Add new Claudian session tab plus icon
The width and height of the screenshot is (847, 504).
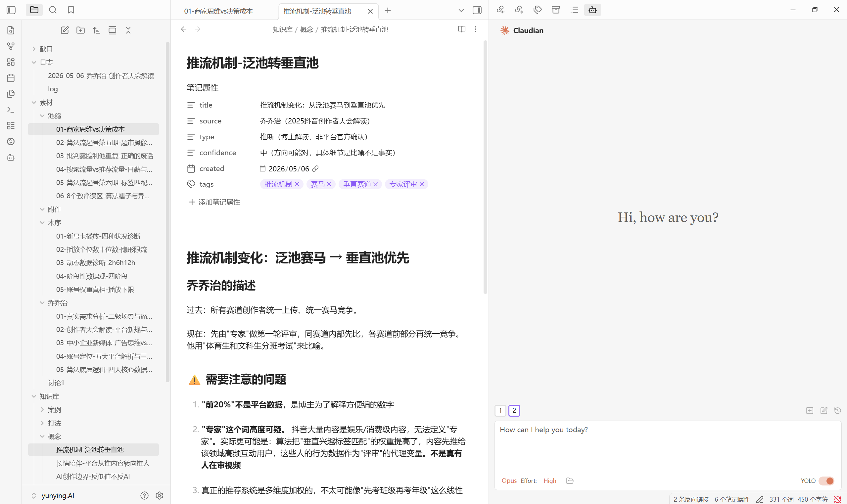click(810, 411)
